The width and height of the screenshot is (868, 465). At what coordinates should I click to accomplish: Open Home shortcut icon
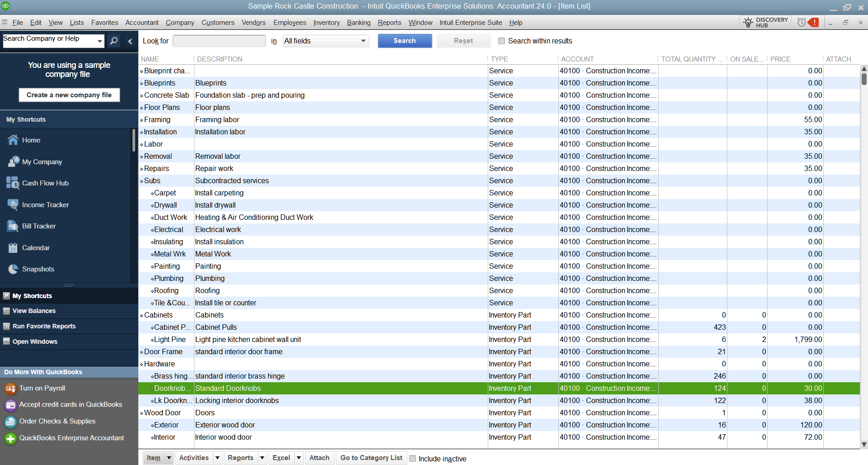coord(13,140)
